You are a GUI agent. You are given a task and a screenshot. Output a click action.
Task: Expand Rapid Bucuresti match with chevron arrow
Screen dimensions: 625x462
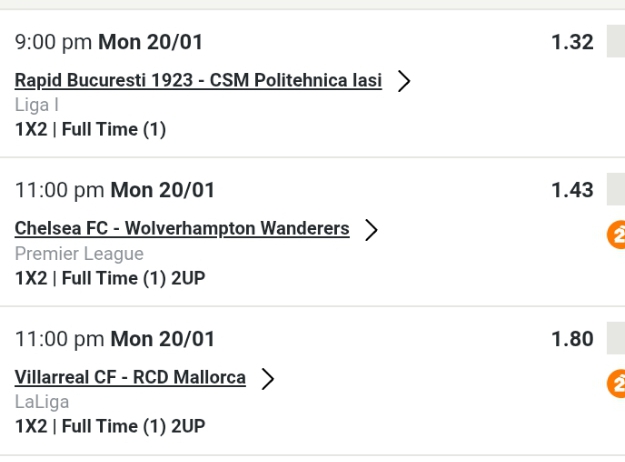click(404, 82)
